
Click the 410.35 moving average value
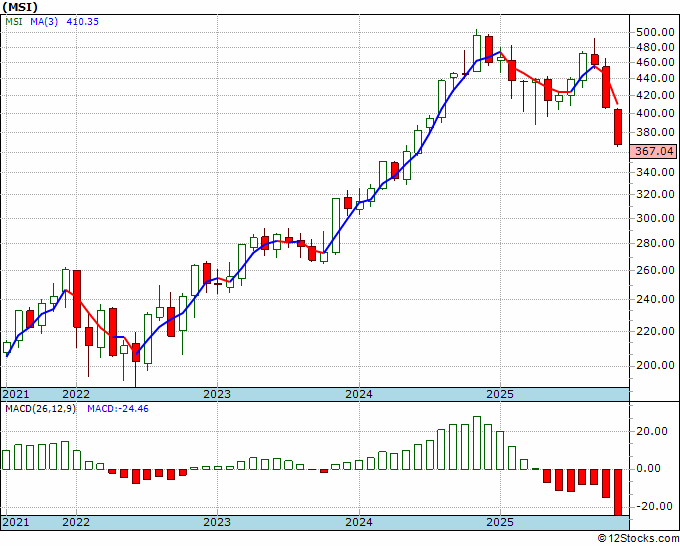point(82,21)
